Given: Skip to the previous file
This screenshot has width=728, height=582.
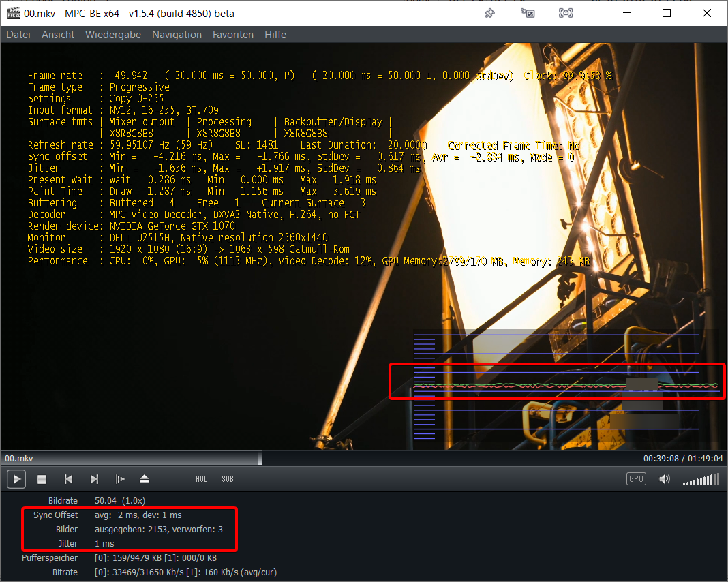Looking at the screenshot, I should click(68, 479).
